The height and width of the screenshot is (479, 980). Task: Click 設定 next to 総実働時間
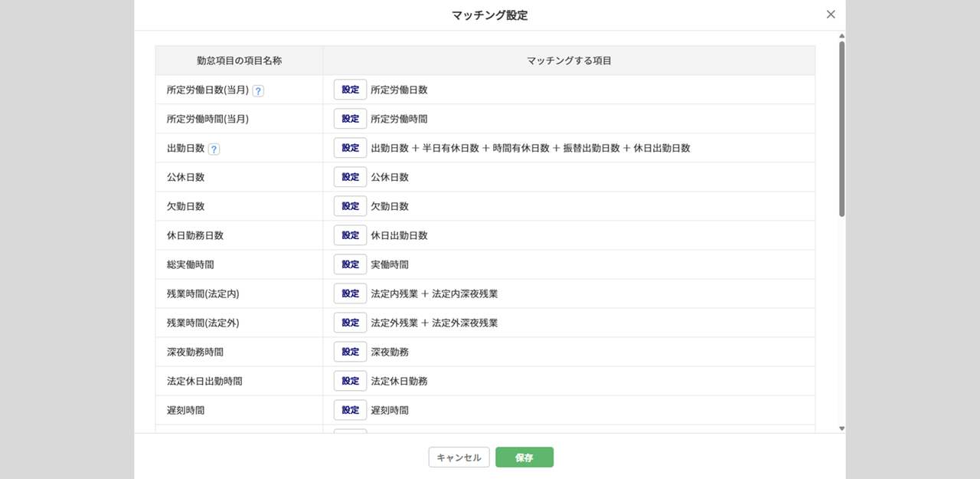[350, 264]
